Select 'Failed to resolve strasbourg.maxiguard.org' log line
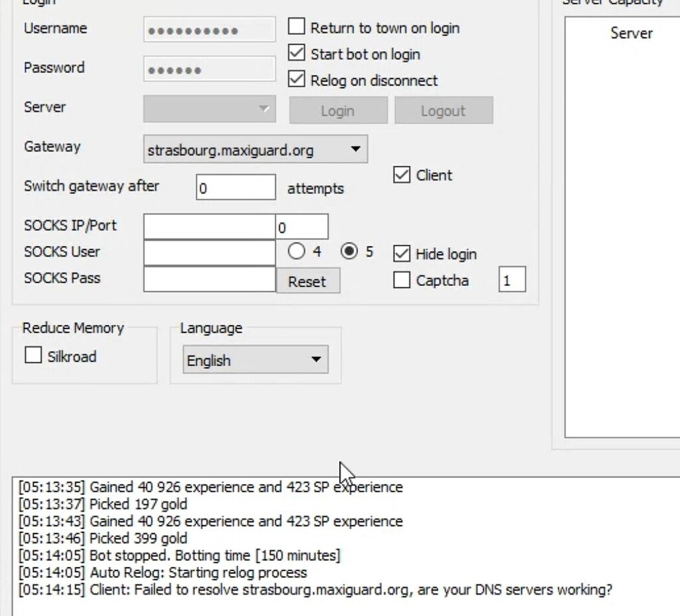Viewport: 680px width, 616px height. [315, 589]
